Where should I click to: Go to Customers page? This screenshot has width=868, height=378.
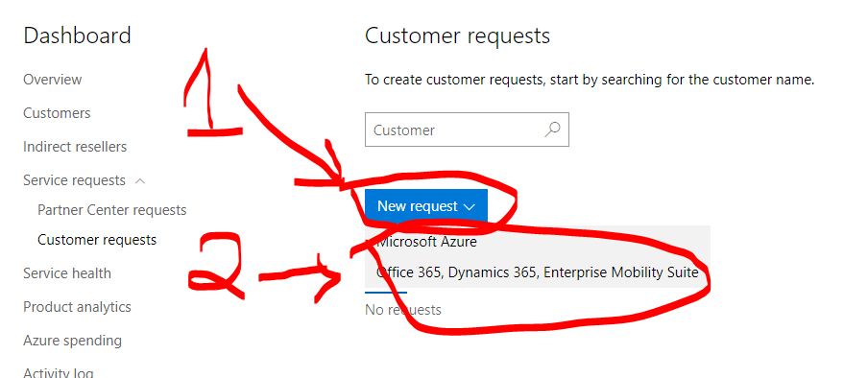click(x=57, y=113)
